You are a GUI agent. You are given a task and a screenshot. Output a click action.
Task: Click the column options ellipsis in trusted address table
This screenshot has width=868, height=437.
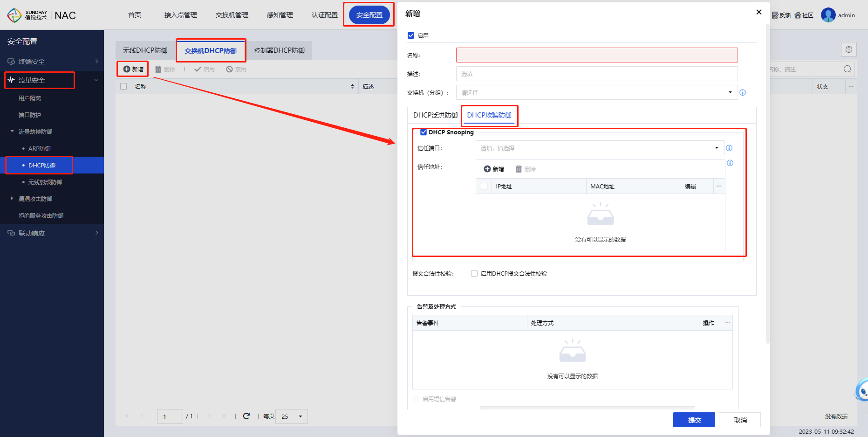[x=719, y=186]
